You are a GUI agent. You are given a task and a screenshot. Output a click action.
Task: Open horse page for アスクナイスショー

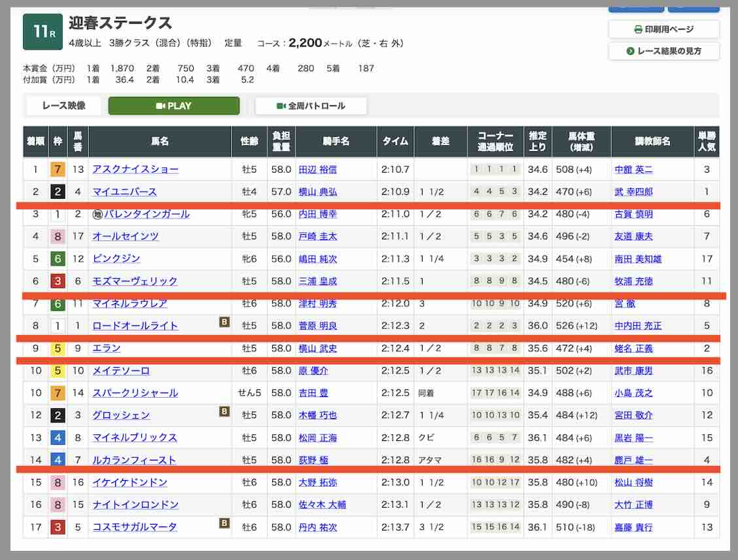tap(135, 169)
